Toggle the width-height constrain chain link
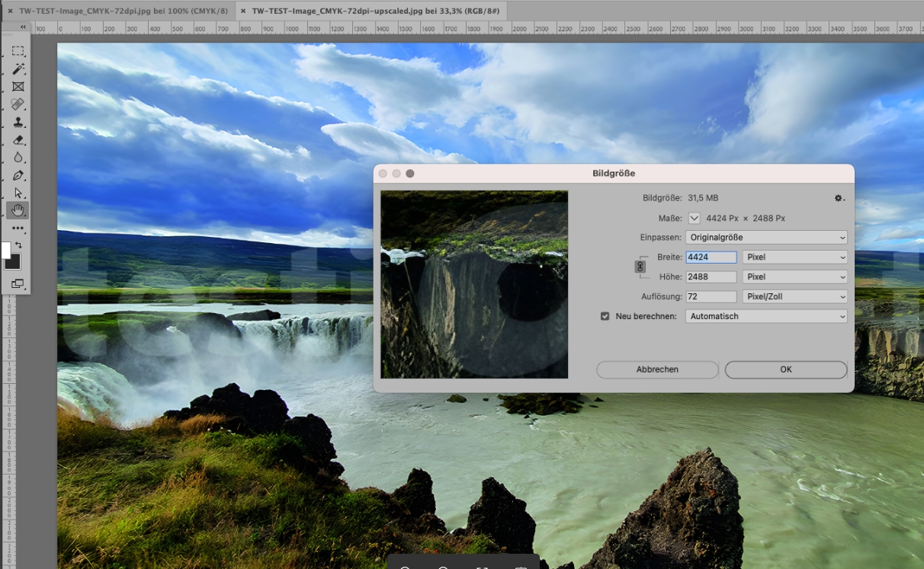924x569 pixels. (x=640, y=267)
